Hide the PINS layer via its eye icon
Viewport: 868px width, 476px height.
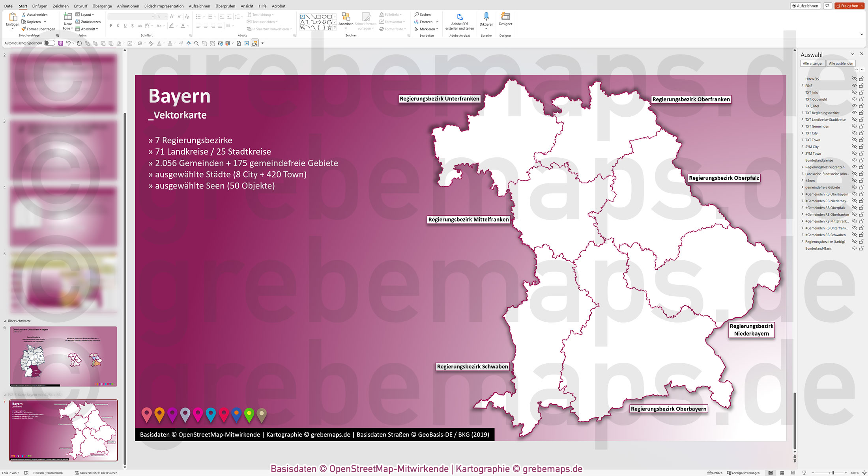[x=855, y=86]
